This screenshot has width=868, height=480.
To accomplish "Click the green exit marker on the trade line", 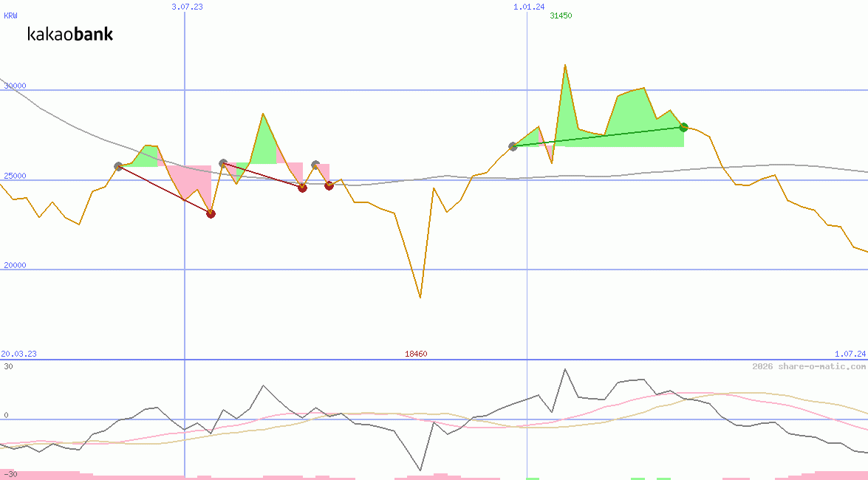I will 683,127.
